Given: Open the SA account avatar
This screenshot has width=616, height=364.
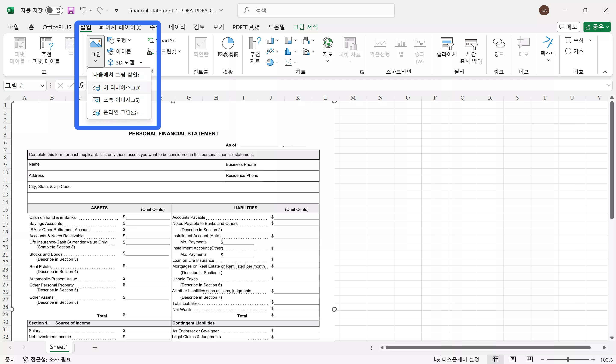Looking at the screenshot, I should coord(544,10).
